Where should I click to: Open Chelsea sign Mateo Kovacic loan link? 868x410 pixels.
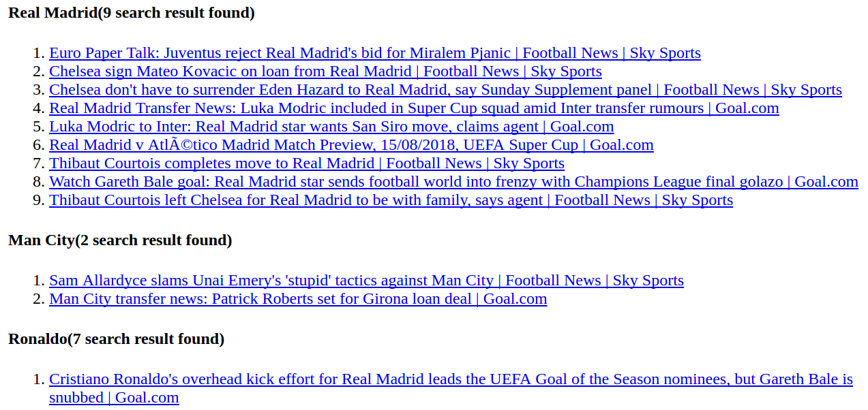point(325,72)
